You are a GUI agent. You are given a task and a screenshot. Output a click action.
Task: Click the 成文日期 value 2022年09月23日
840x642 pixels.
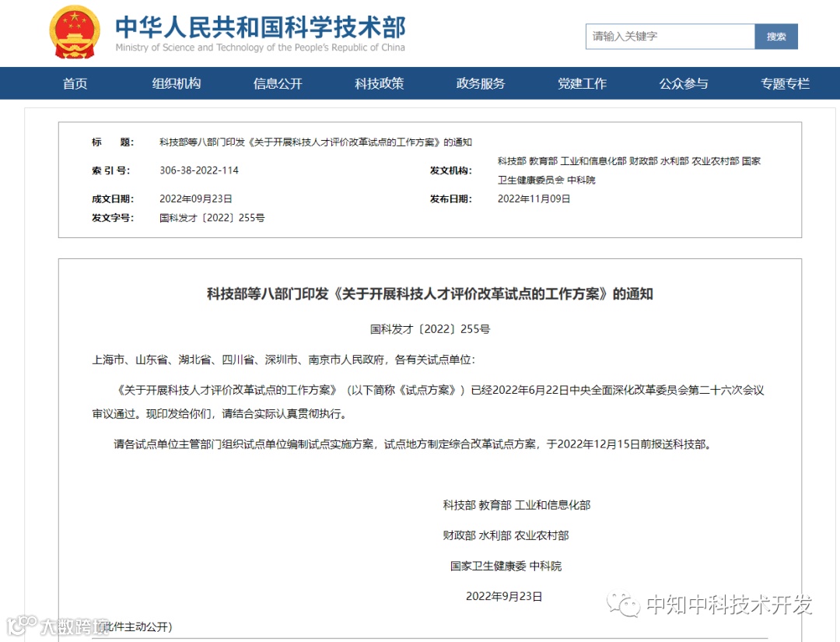tap(195, 198)
